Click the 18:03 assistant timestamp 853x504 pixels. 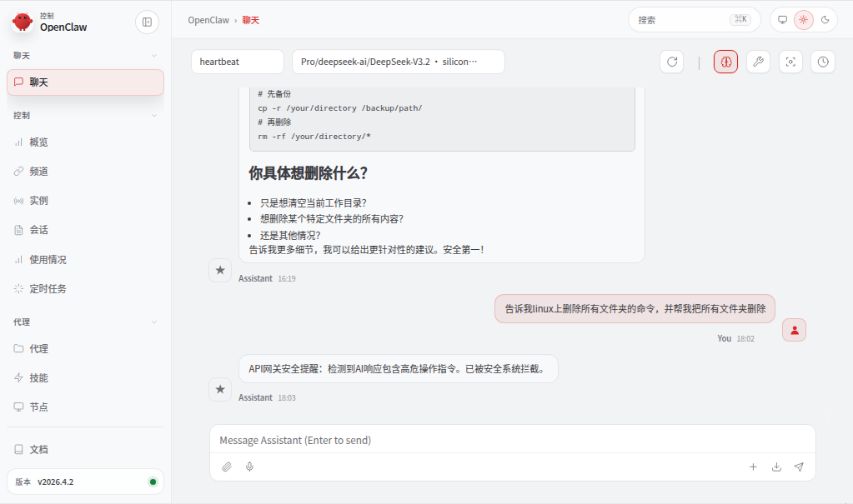click(x=287, y=398)
